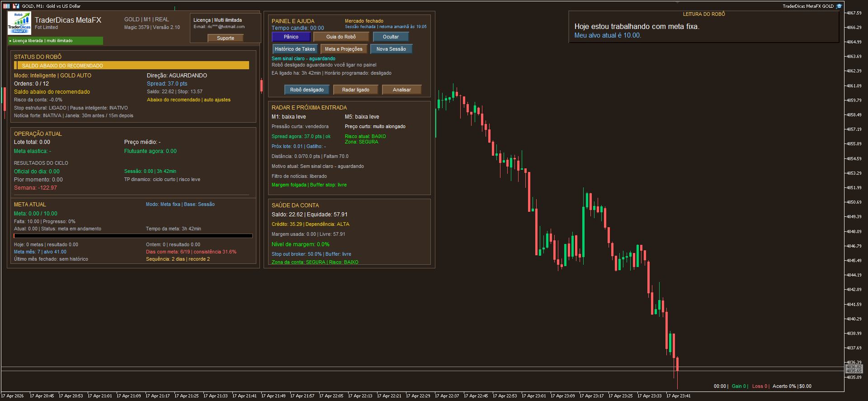Screen dimensions: 868x401
Task: Click the current price label on price axis
Action: click(x=854, y=369)
